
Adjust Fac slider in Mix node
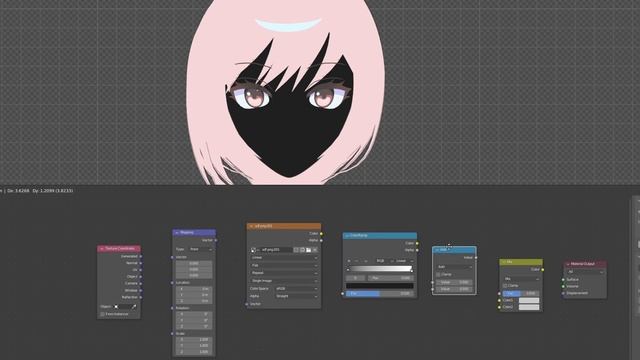[x=522, y=293]
